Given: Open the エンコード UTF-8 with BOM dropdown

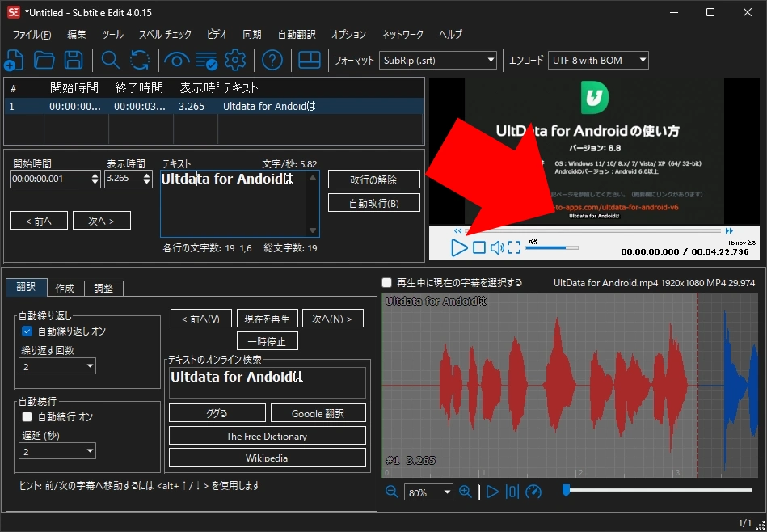Looking at the screenshot, I should coord(598,61).
